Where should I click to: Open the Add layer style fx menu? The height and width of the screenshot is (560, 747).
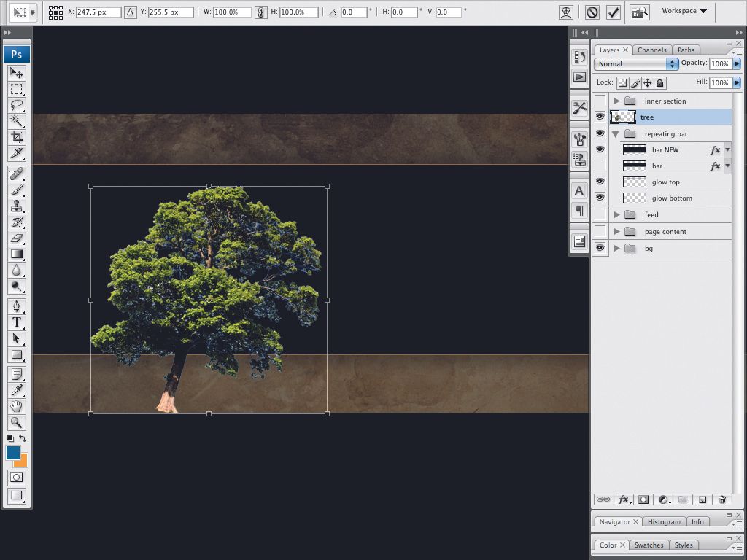624,499
